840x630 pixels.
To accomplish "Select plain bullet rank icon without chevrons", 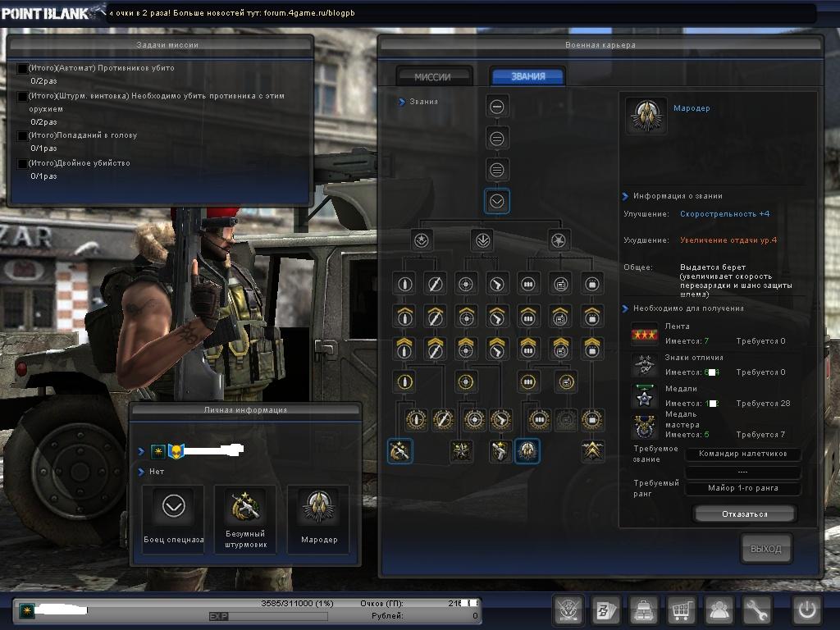I will tap(404, 284).
